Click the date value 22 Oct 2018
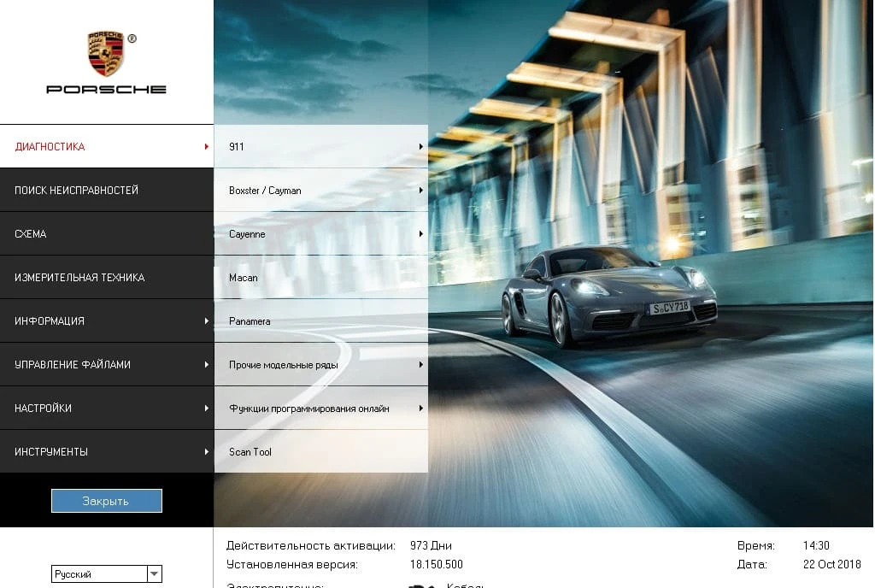Image resolution: width=875 pixels, height=588 pixels. [832, 565]
